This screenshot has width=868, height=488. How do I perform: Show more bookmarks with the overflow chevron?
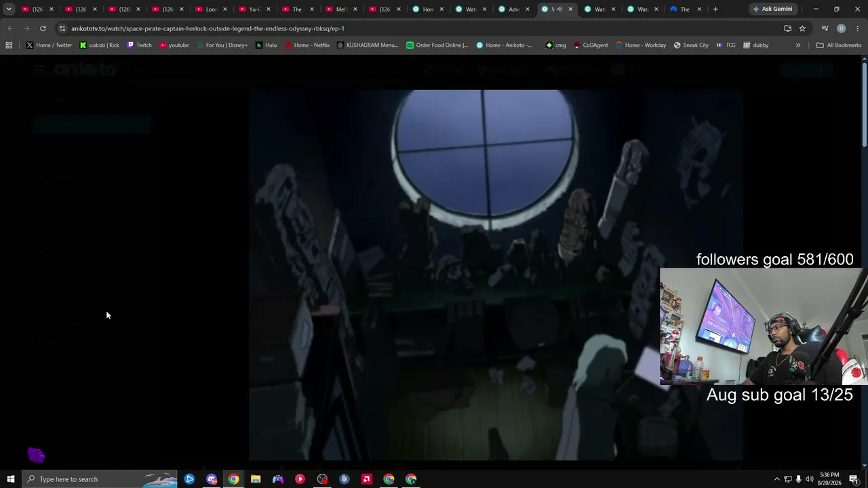(798, 45)
